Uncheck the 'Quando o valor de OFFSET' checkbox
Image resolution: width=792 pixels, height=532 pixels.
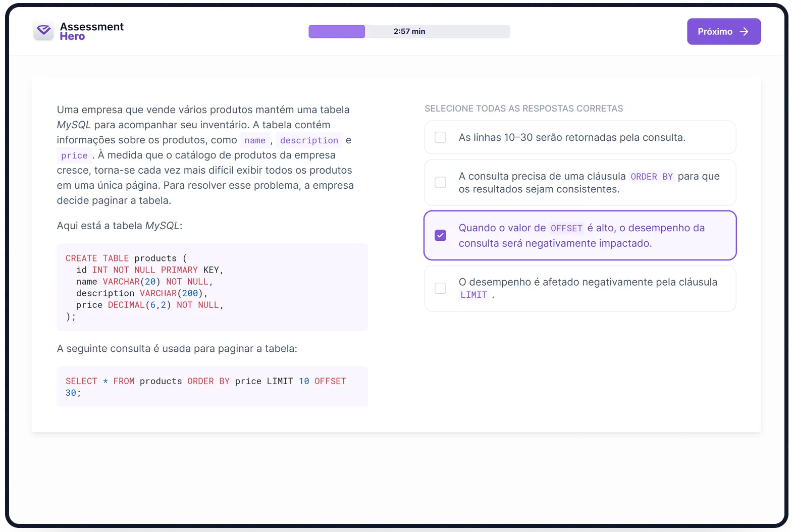click(x=440, y=235)
